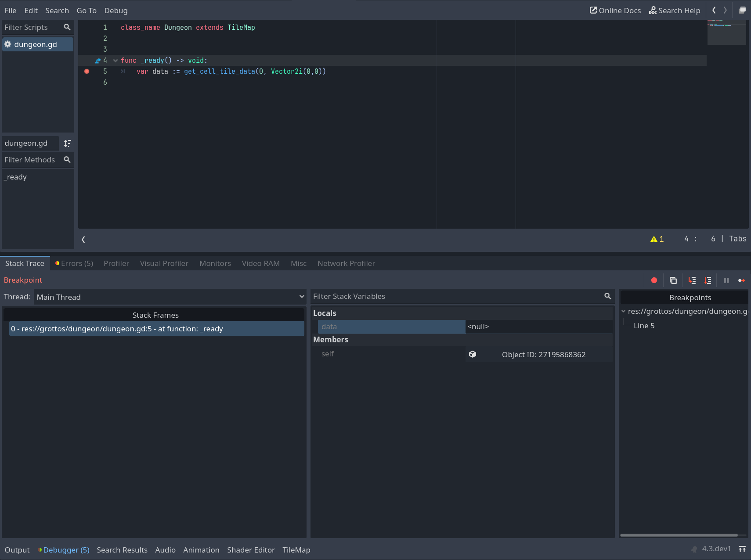Image resolution: width=751 pixels, height=560 pixels.
Task: Click the Filter Scripts search icon
Action: click(x=67, y=27)
